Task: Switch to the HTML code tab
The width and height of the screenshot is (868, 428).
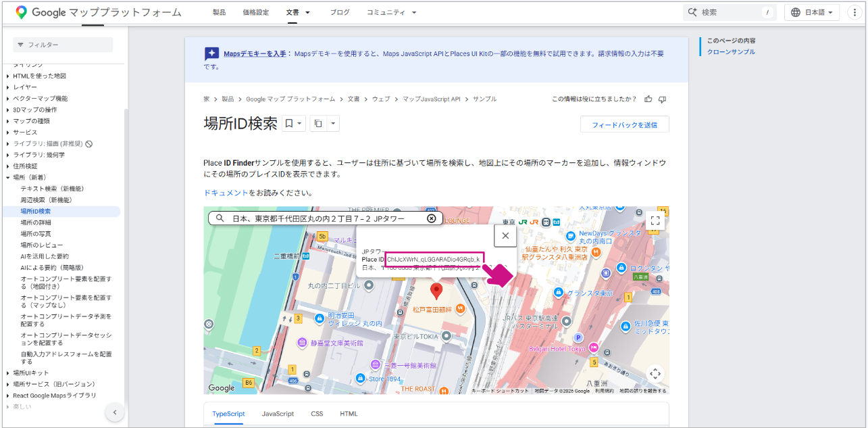Action: [349, 414]
